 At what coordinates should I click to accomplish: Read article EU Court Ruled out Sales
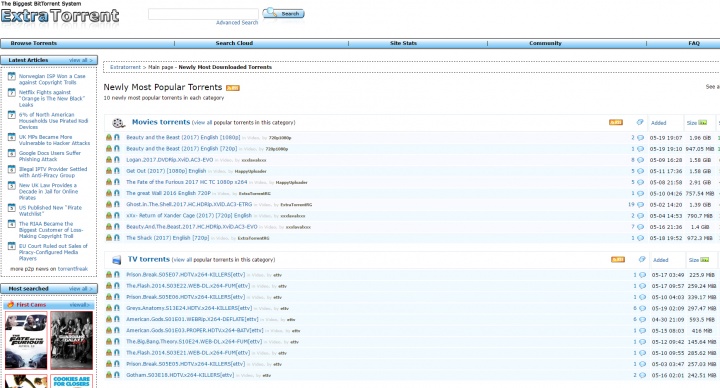click(x=53, y=252)
